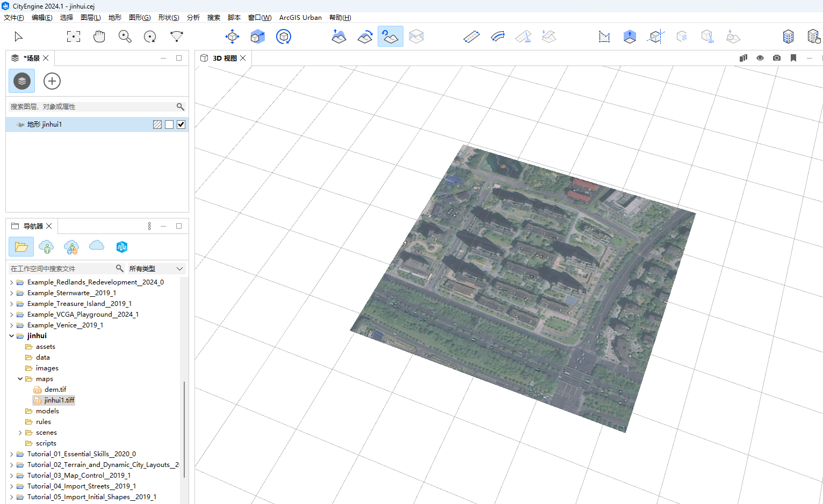Tick the empty checkbox on jinhui1 layer
Image resolution: width=823 pixels, height=504 pixels.
[169, 125]
